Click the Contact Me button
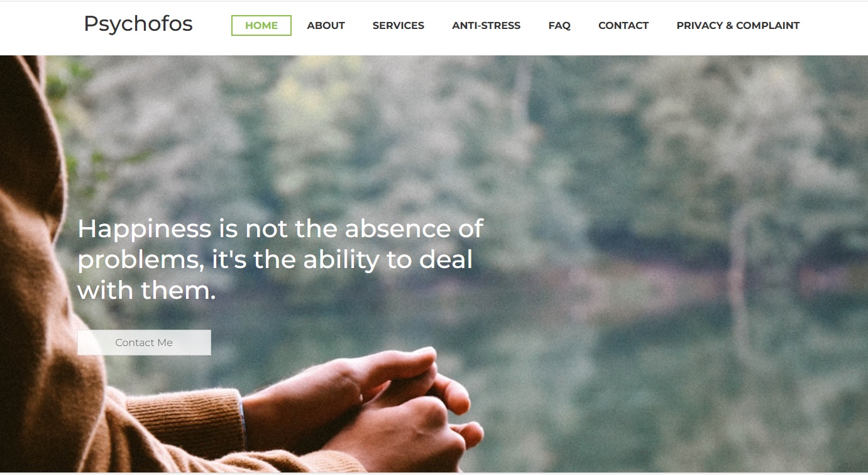868x475 pixels. pos(144,342)
